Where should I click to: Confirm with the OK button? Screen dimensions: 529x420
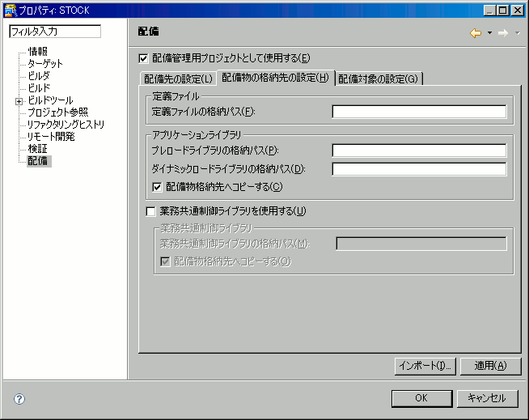[x=421, y=398]
